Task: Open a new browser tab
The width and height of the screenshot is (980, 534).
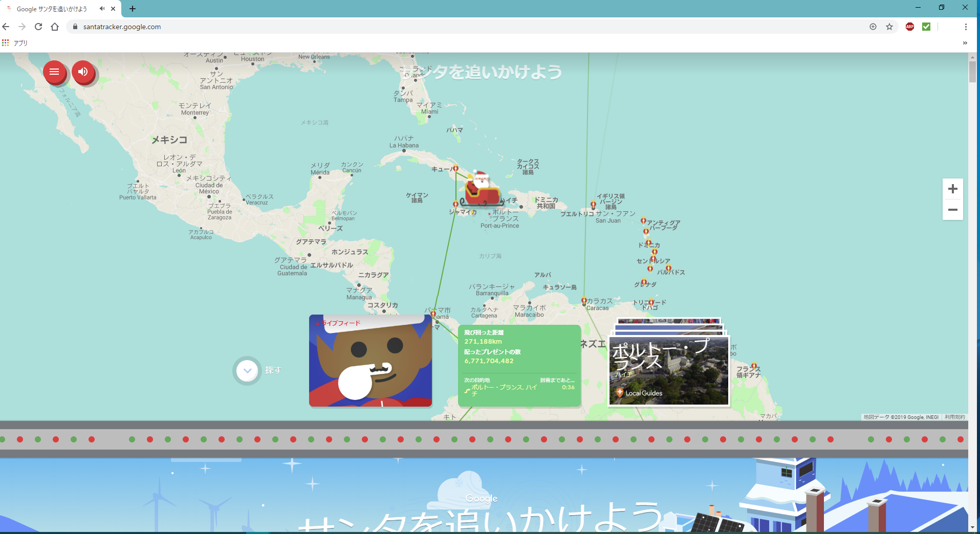Action: click(x=133, y=9)
